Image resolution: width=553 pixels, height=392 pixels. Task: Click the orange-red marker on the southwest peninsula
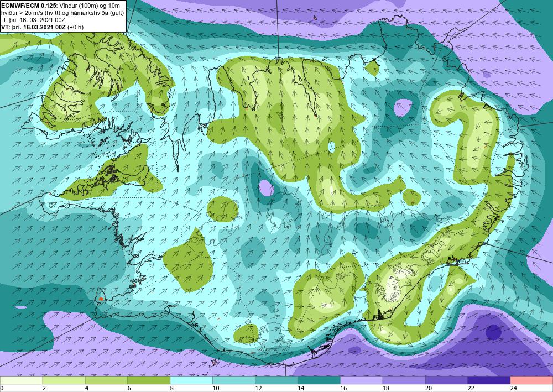[101, 299]
